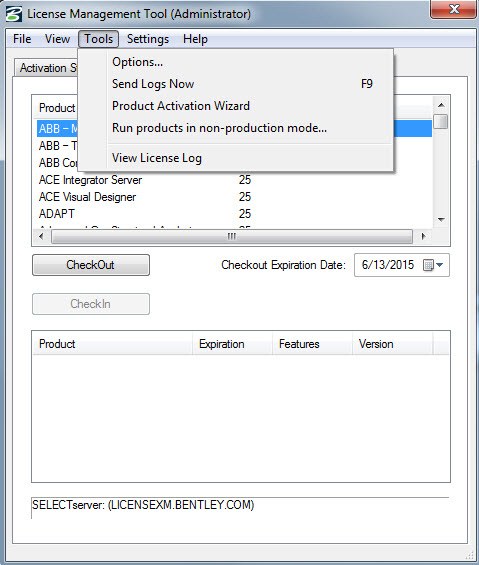Click the Bentley app icon in the title bar
Image resolution: width=479 pixels, height=565 pixels.
tap(14, 14)
